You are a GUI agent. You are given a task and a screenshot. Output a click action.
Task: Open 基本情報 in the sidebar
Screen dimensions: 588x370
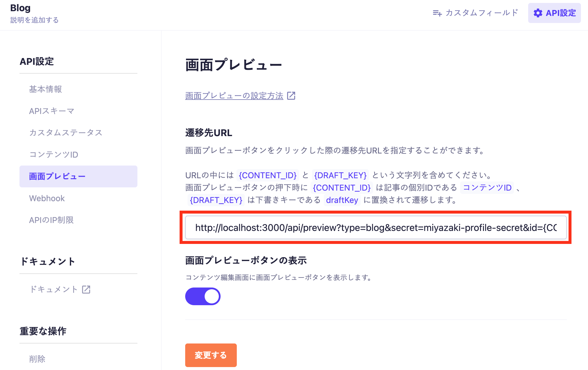[45, 89]
